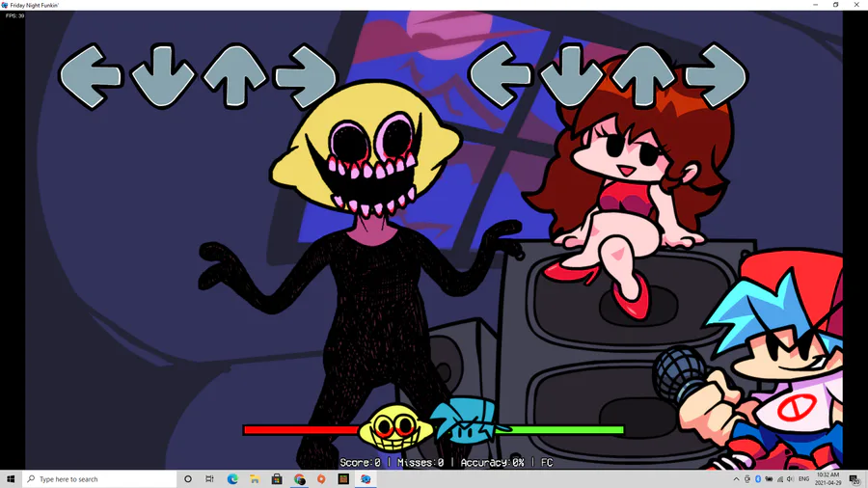Viewport: 868px width, 488px height.
Task: Expand hidden system tray icons
Action: pos(736,479)
